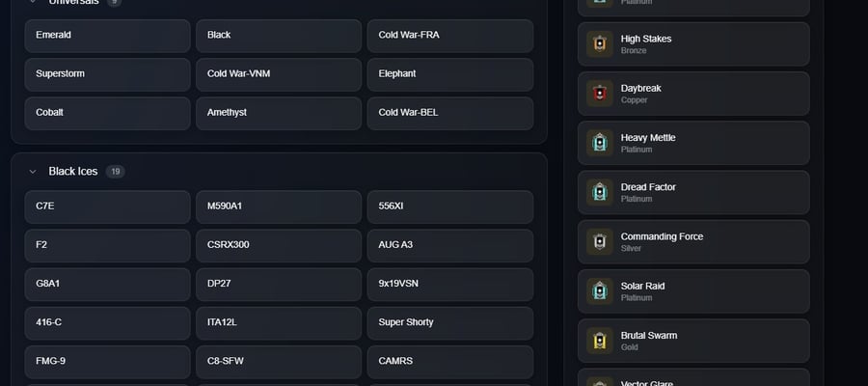Image resolution: width=868 pixels, height=386 pixels.
Task: Click the High Stakes bronze charm icon
Action: (x=600, y=43)
